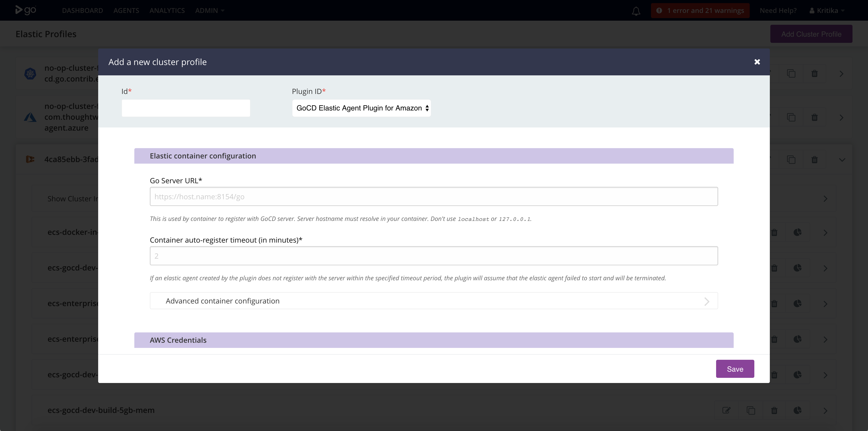Screen dimensions: 868x431
Task: Click the ECS plugin icon beside 4ca85ebb
Action: pos(30,159)
